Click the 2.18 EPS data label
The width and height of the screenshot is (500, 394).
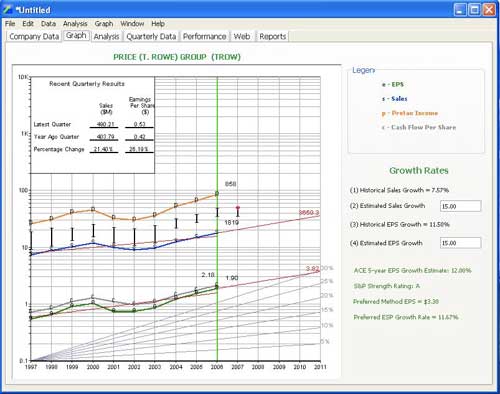208,275
